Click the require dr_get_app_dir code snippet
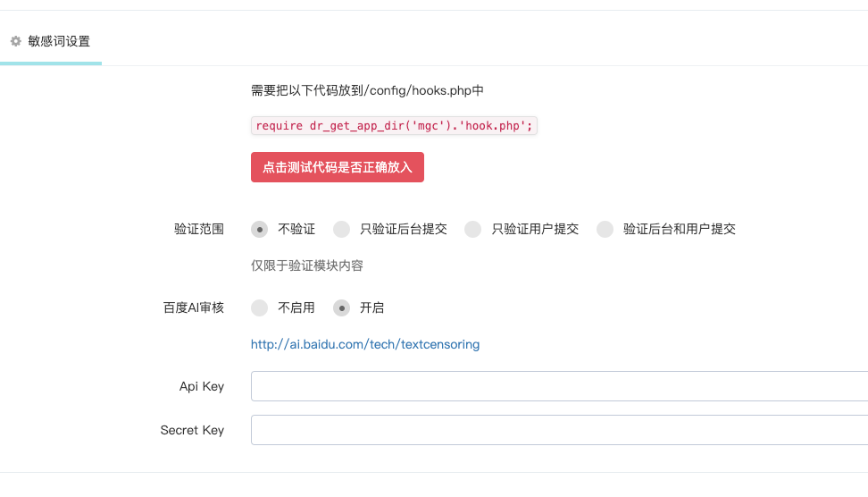This screenshot has width=868, height=497. point(394,126)
